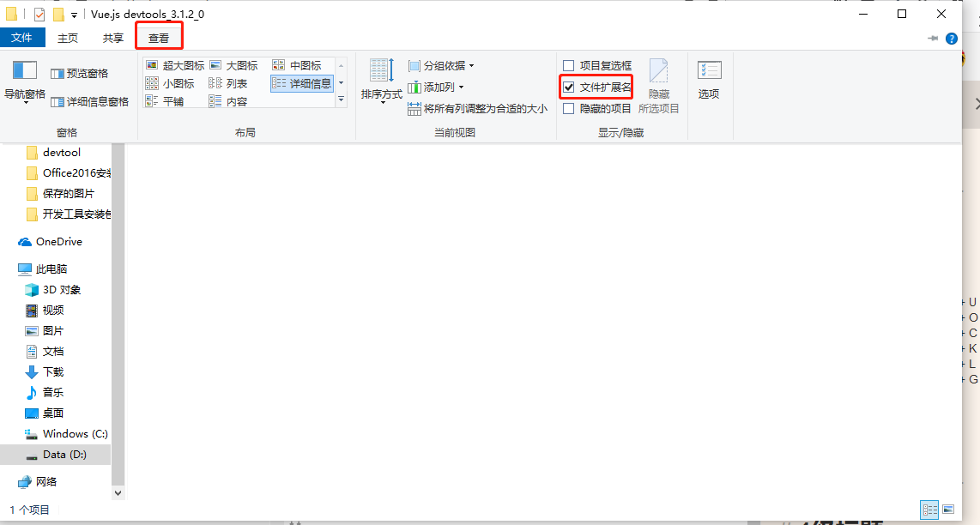Open the 视频 folder
Viewport: 980px width, 525px height.
click(x=45, y=311)
